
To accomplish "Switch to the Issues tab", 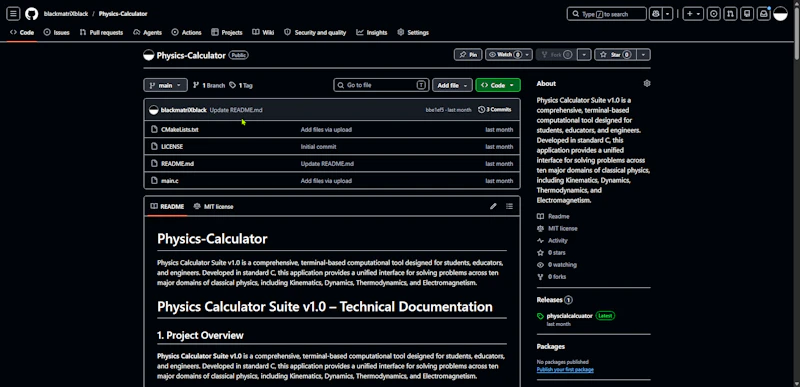I will click(56, 32).
